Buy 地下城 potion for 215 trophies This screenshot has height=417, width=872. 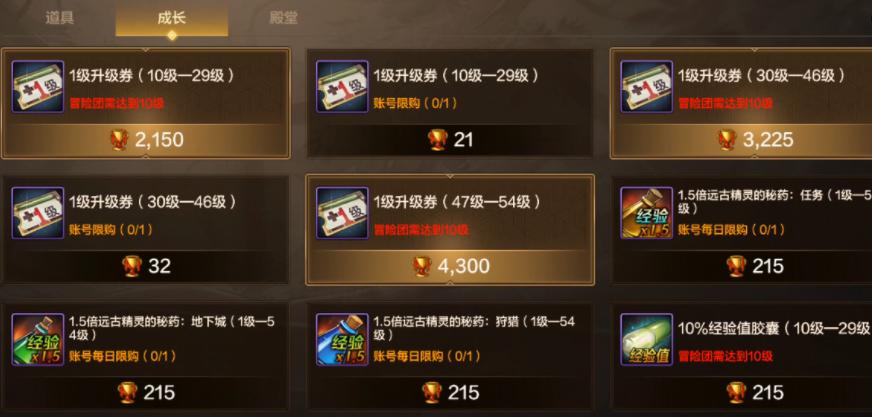(x=146, y=393)
